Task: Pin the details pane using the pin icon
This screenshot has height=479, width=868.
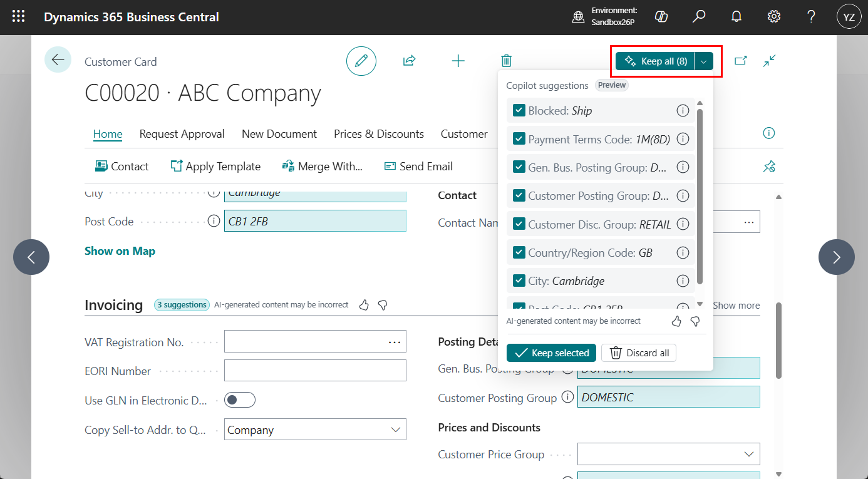Action: tap(769, 166)
